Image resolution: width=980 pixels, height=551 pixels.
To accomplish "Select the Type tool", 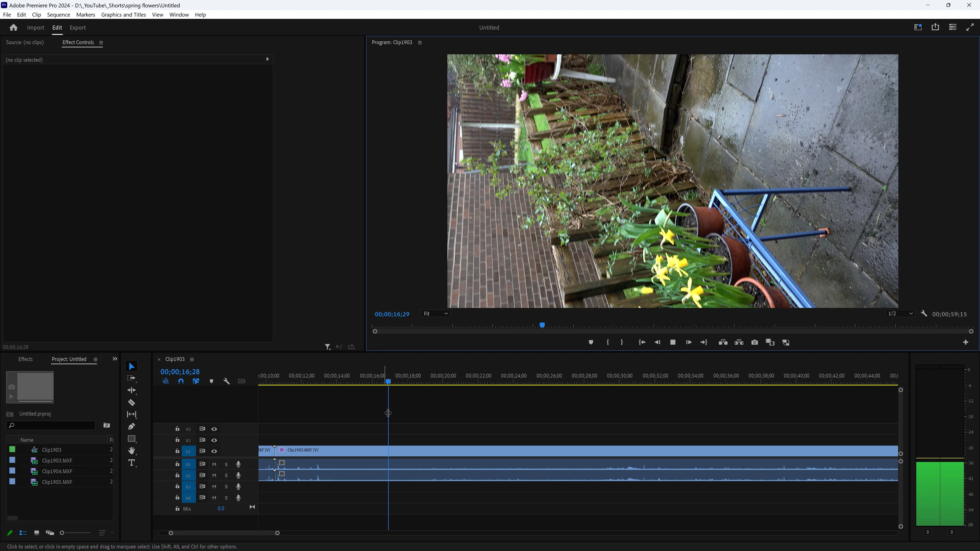I will coord(131,463).
